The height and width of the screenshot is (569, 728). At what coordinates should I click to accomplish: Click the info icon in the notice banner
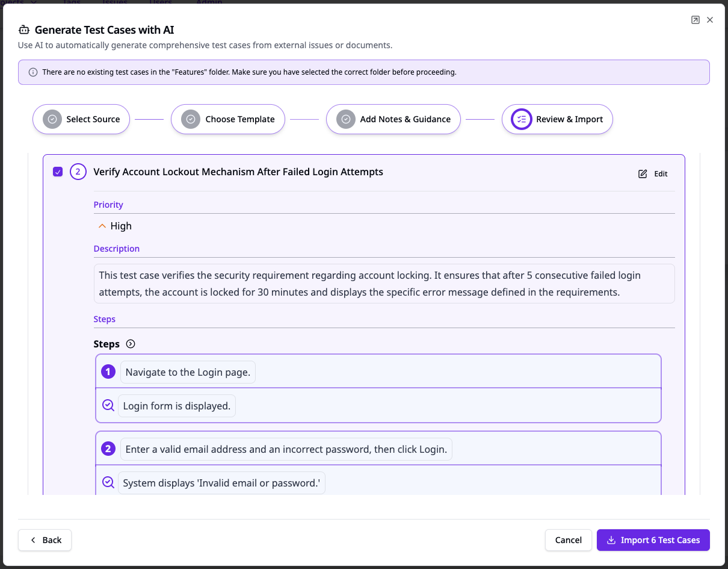(33, 72)
